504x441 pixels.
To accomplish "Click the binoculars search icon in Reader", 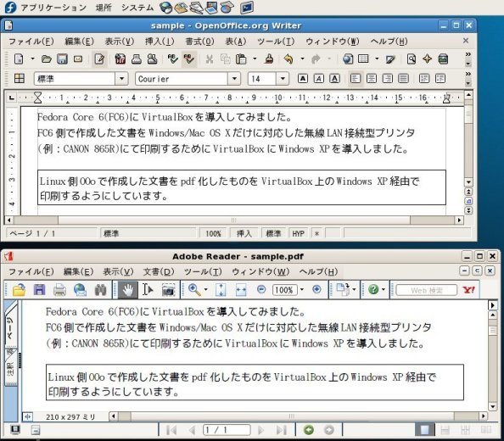I will click(x=101, y=290).
